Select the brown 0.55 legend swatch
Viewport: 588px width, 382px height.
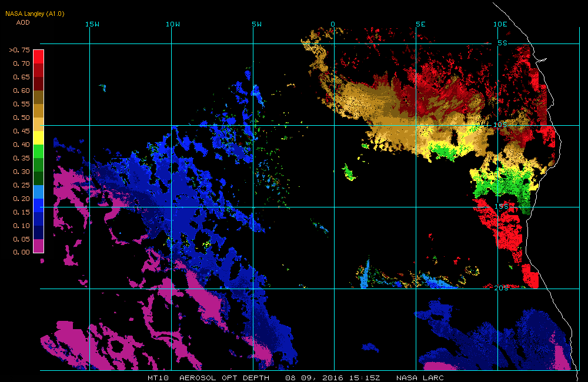point(39,97)
